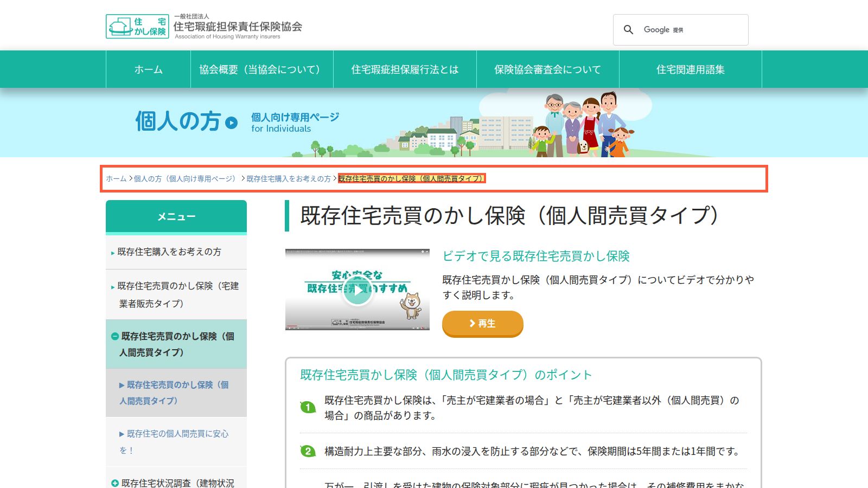
Task: Click the のポイント section heading
Action: pyautogui.click(x=446, y=375)
